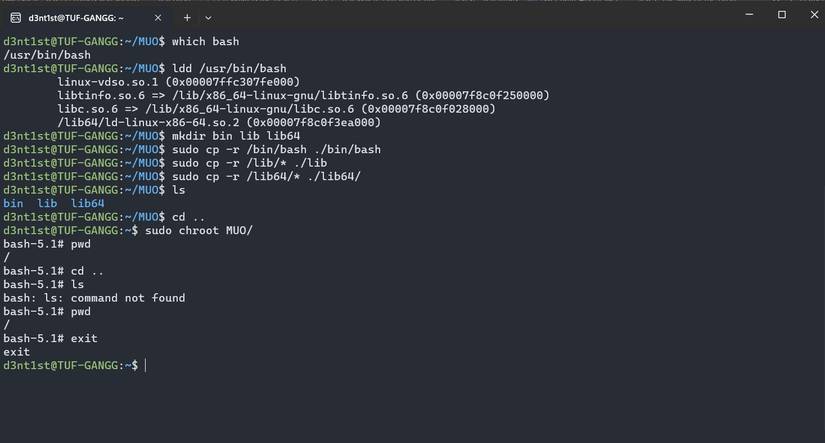The width and height of the screenshot is (825, 443).
Task: Click the 'command not found' error line
Action: 94,298
